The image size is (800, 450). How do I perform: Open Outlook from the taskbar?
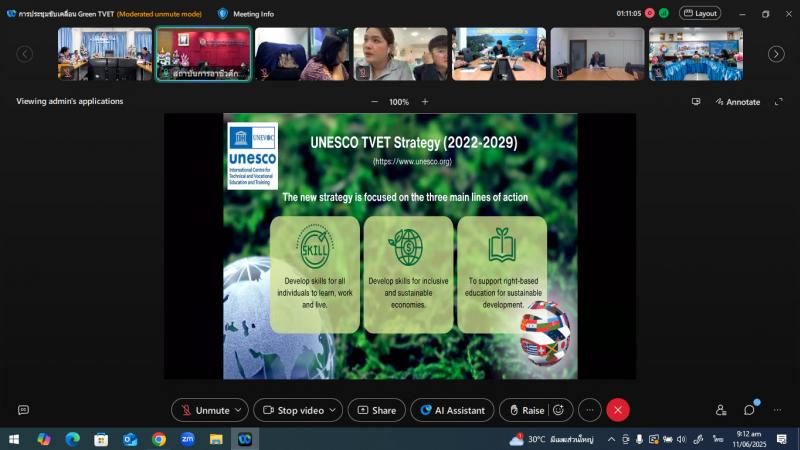coord(130,439)
